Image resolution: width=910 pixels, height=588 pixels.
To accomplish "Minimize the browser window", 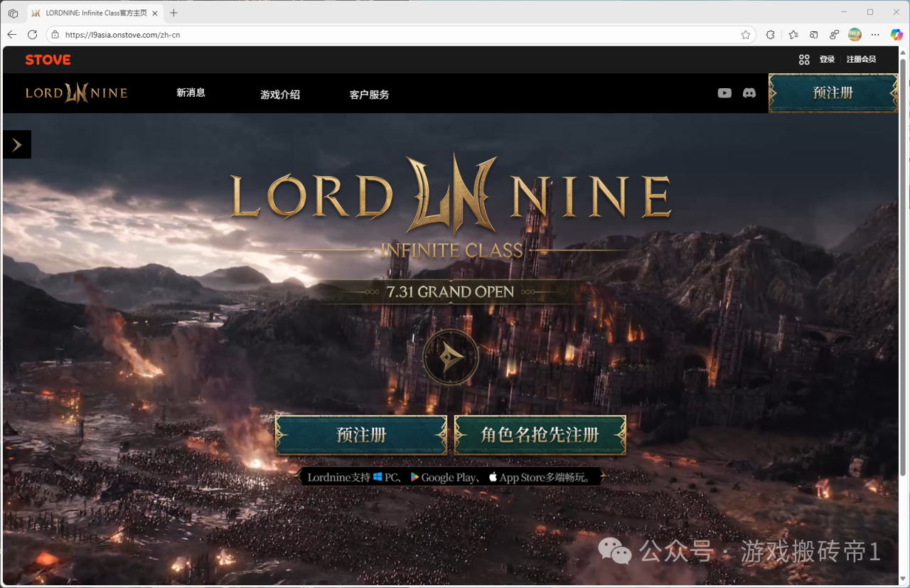I will pos(844,12).
